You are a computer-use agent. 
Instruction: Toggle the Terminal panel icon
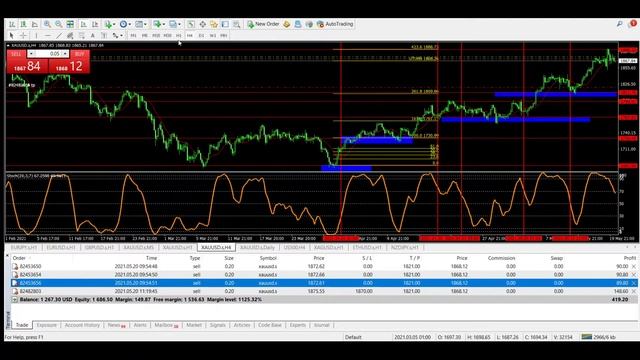225,24
